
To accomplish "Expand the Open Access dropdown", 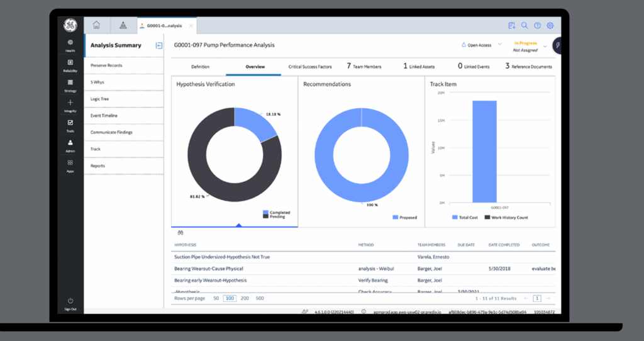I will point(500,45).
